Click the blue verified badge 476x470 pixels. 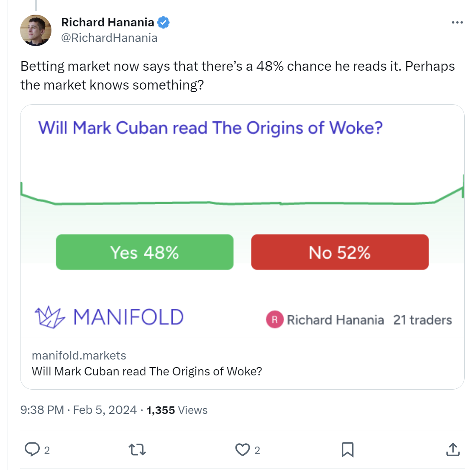click(163, 23)
